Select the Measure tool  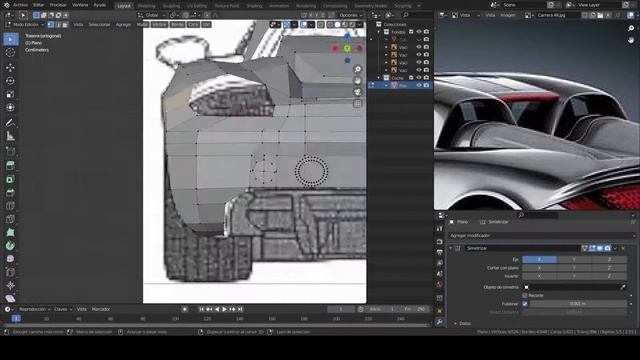tap(11, 136)
